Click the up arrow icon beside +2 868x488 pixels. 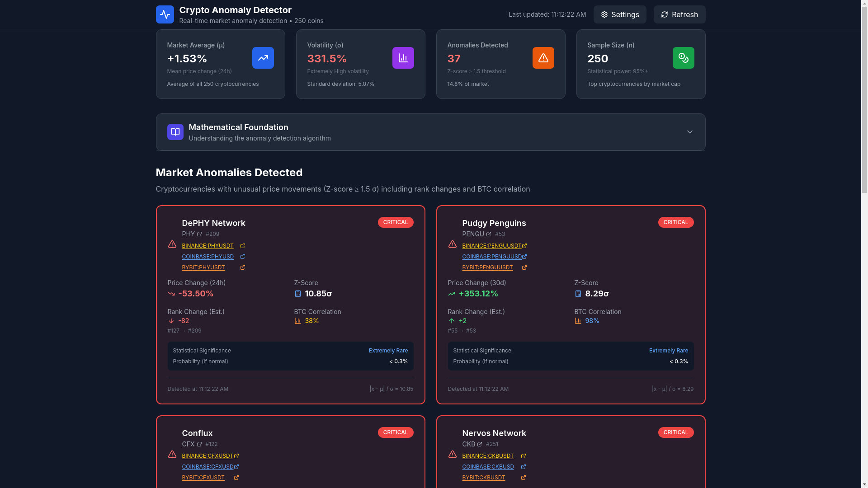click(451, 321)
